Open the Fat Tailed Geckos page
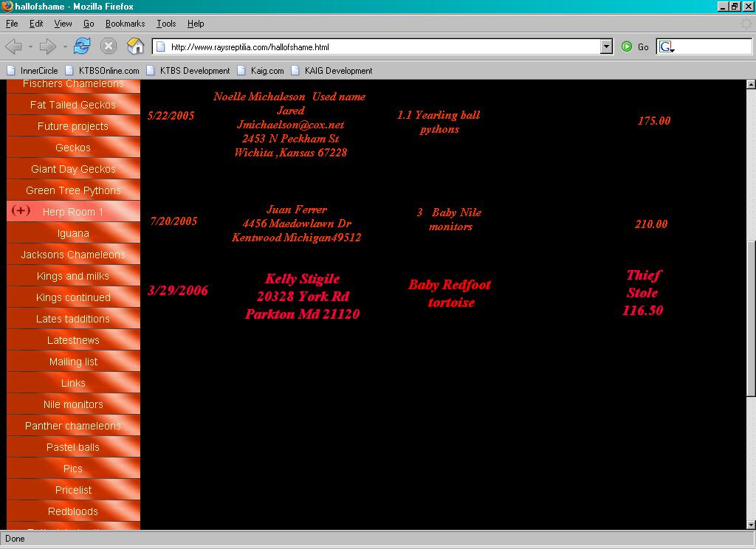 tap(73, 105)
